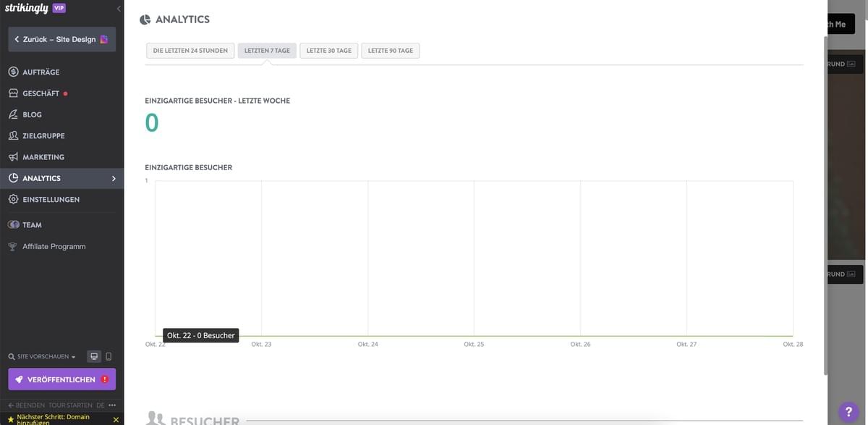The height and width of the screenshot is (425, 868).
Task: Click the Affiliate Programm trophy icon
Action: point(12,246)
